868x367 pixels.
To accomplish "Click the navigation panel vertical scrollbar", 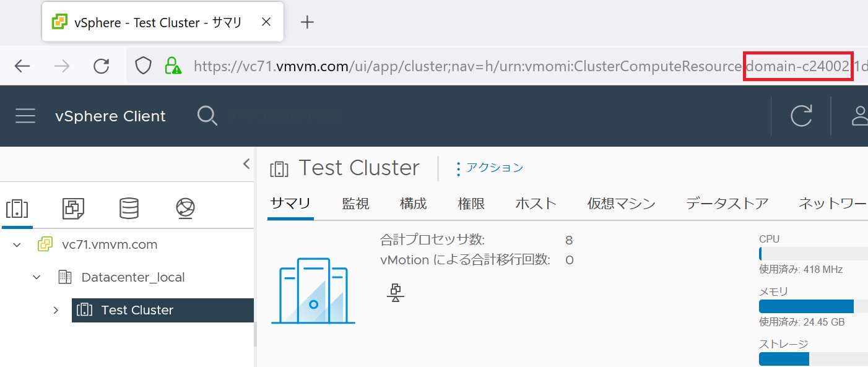I will pos(255,334).
